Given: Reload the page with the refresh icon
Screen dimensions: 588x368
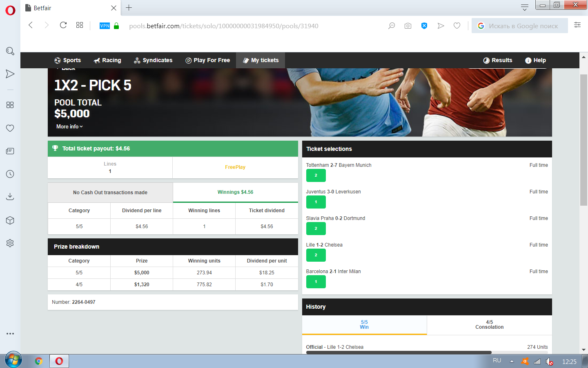Looking at the screenshot, I should click(63, 25).
